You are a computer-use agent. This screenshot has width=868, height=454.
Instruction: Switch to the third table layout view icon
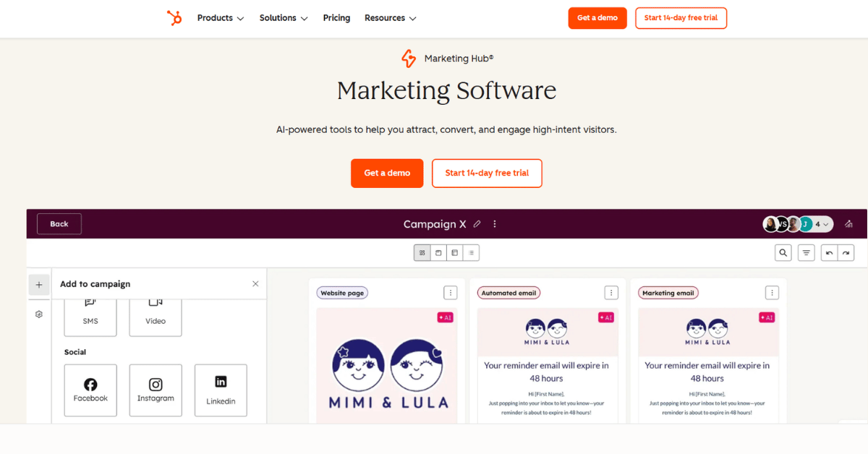pos(454,253)
